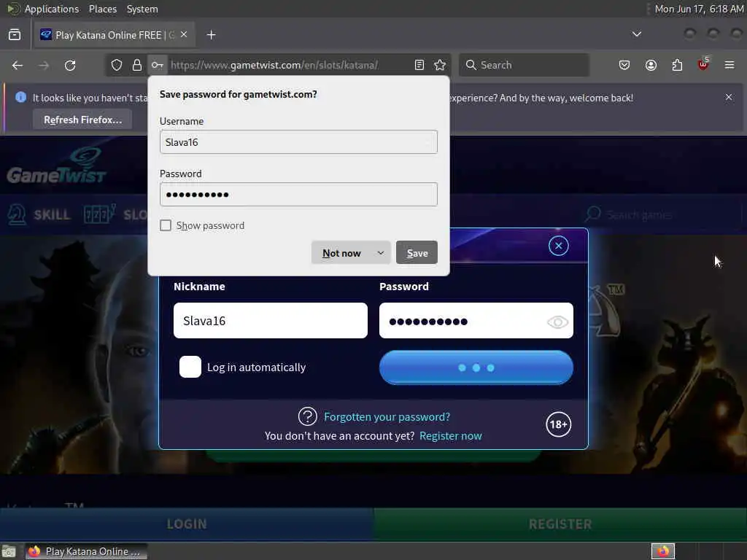The image size is (747, 560).
Task: Select the Play Katana Online browser tab
Action: click(x=115, y=35)
